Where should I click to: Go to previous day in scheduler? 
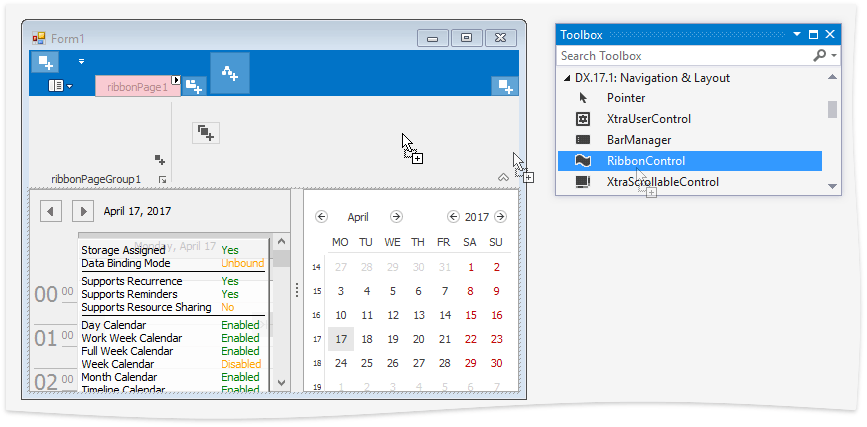tap(51, 211)
